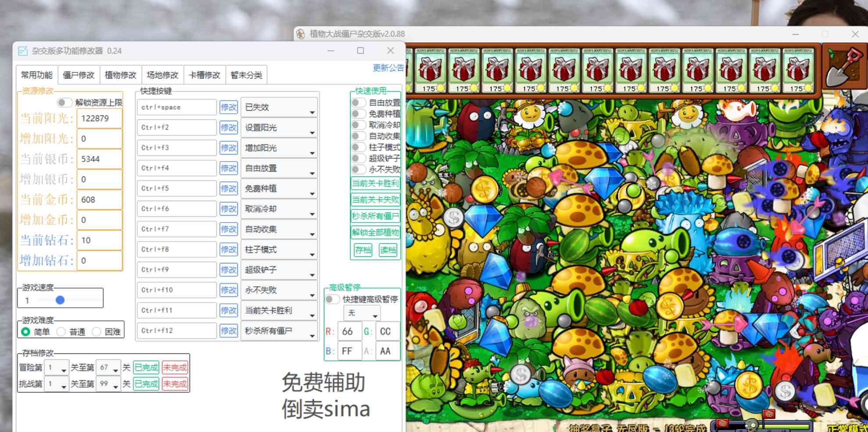Open the 已失效 hotkey function dropdown
Viewport: 868px width, 432px height.
click(279, 107)
